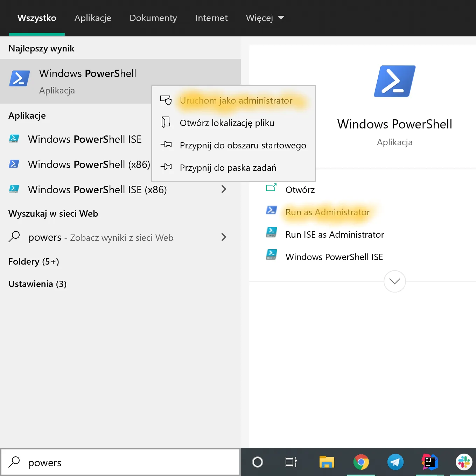Open the Windows PowerShell ISE search result
The height and width of the screenshot is (476, 476).
pyautogui.click(x=85, y=139)
